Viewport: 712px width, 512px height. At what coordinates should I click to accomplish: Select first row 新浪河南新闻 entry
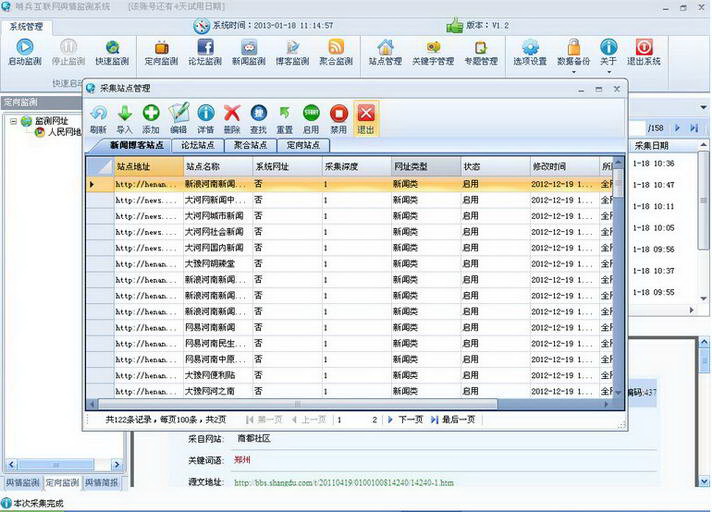pos(350,184)
